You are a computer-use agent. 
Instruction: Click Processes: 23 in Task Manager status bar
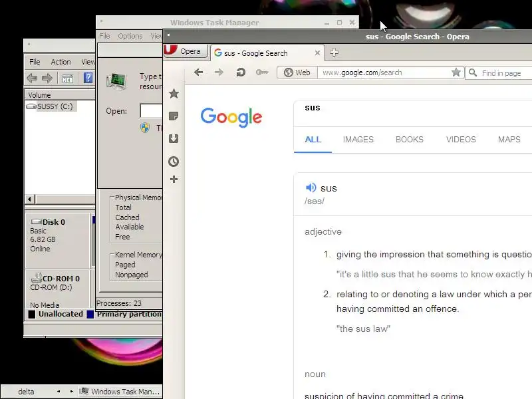(119, 303)
